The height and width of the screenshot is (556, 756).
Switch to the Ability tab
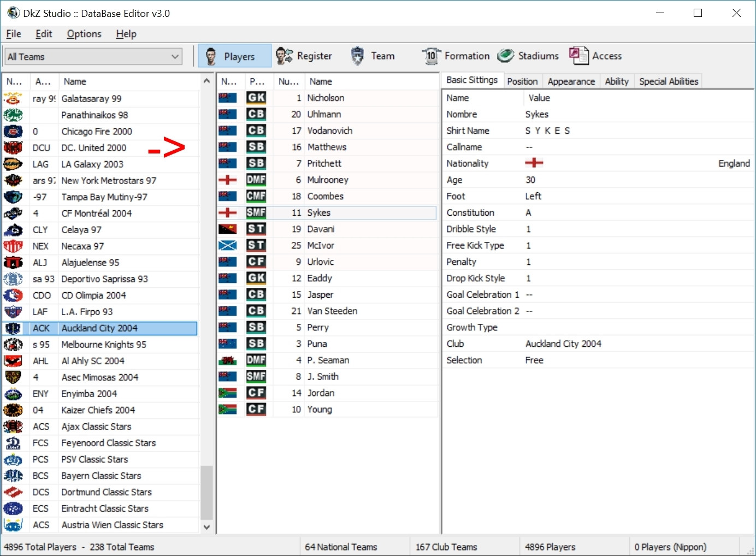click(x=617, y=81)
